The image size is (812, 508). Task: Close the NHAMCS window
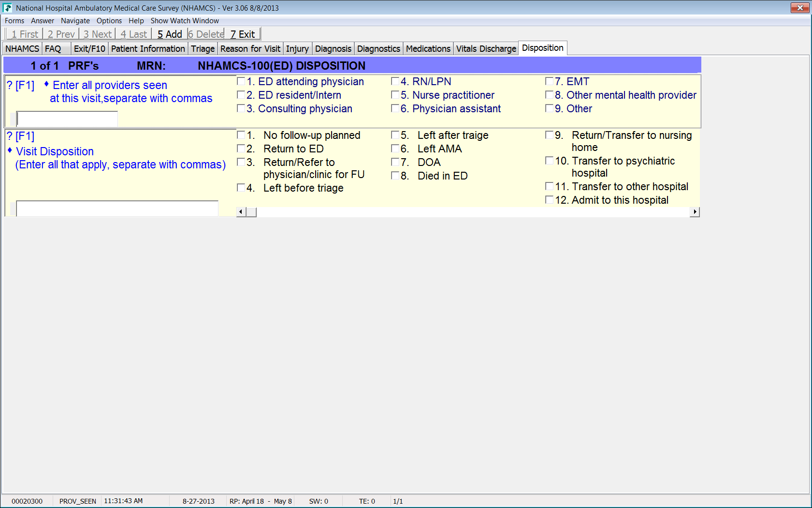(800, 8)
